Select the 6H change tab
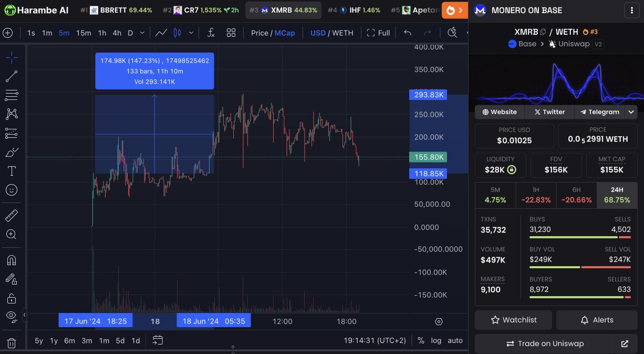This screenshot has width=644, height=354. point(576,195)
